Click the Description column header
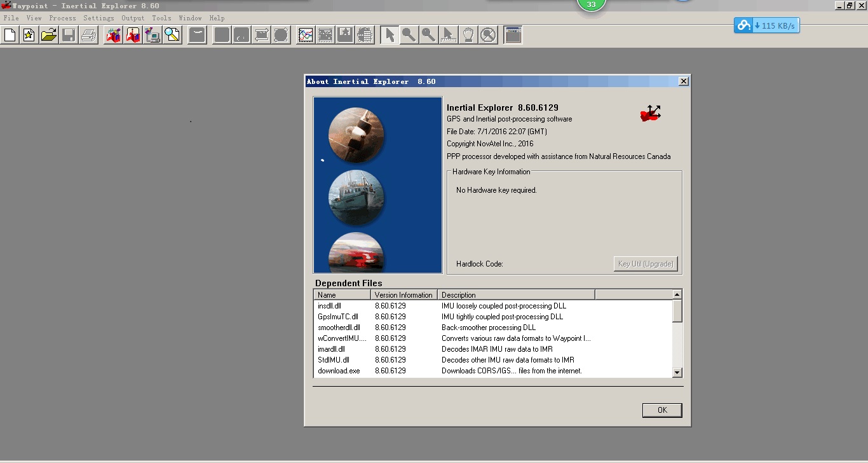This screenshot has width=868, height=463. tap(516, 294)
